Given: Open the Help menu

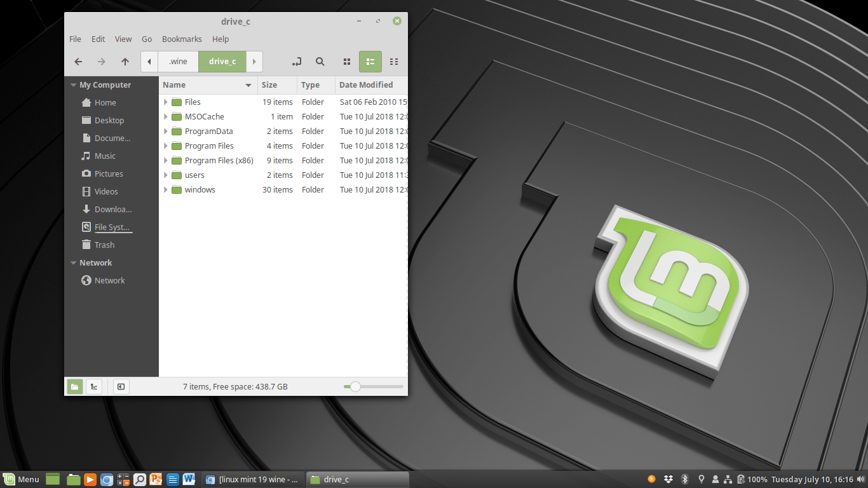Looking at the screenshot, I should click(x=220, y=39).
